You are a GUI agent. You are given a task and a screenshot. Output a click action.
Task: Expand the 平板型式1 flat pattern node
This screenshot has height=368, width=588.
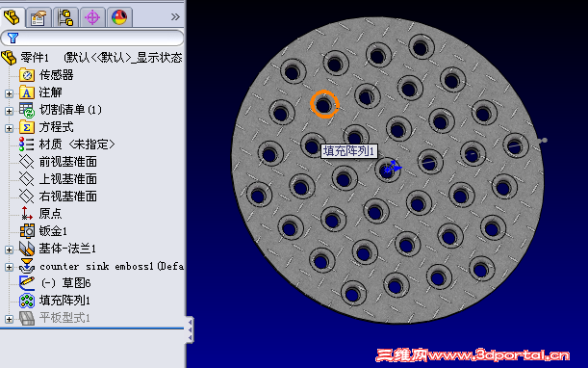9,319
